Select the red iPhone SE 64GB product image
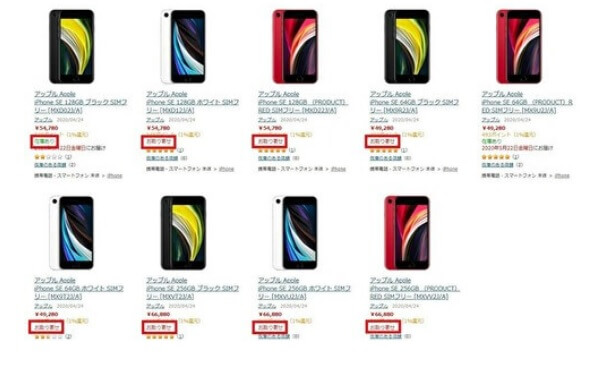 click(x=519, y=46)
